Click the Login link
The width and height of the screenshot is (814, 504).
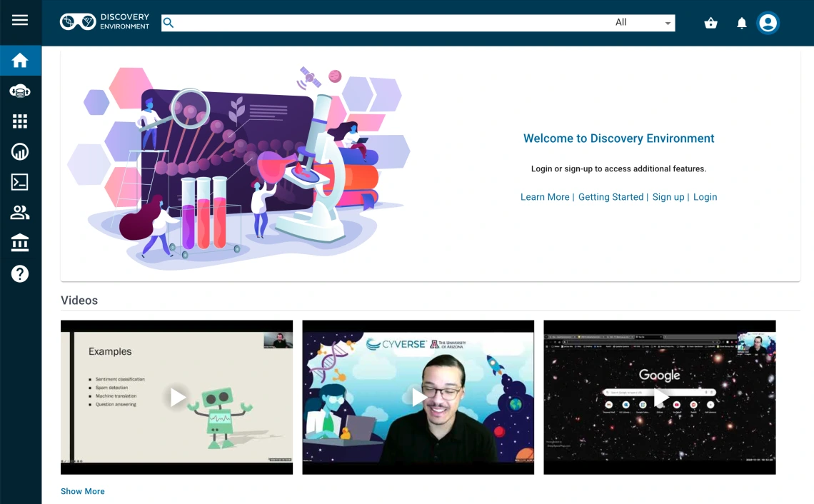(705, 197)
